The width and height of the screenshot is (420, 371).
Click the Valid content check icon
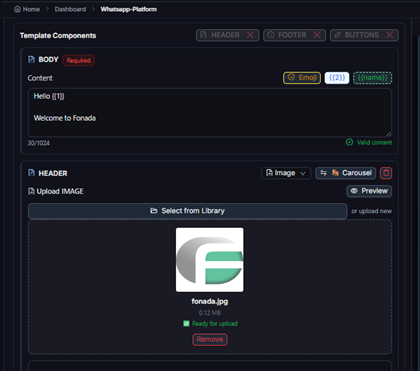point(349,142)
